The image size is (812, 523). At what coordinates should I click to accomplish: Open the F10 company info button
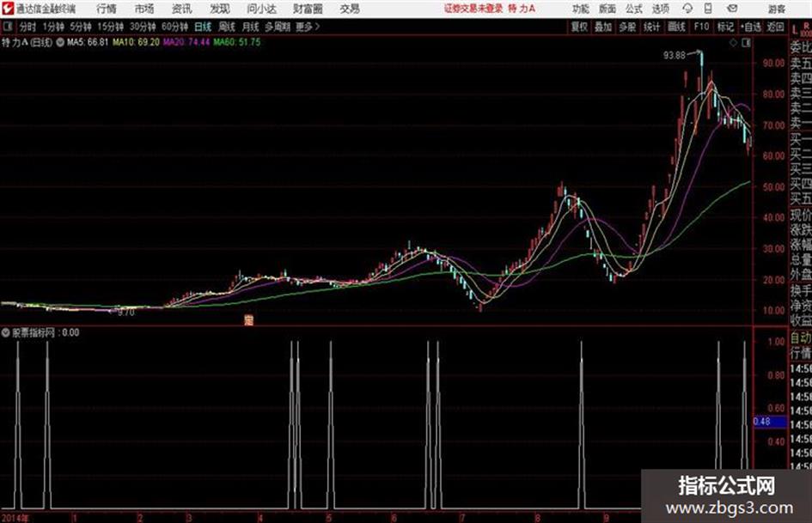[701, 27]
